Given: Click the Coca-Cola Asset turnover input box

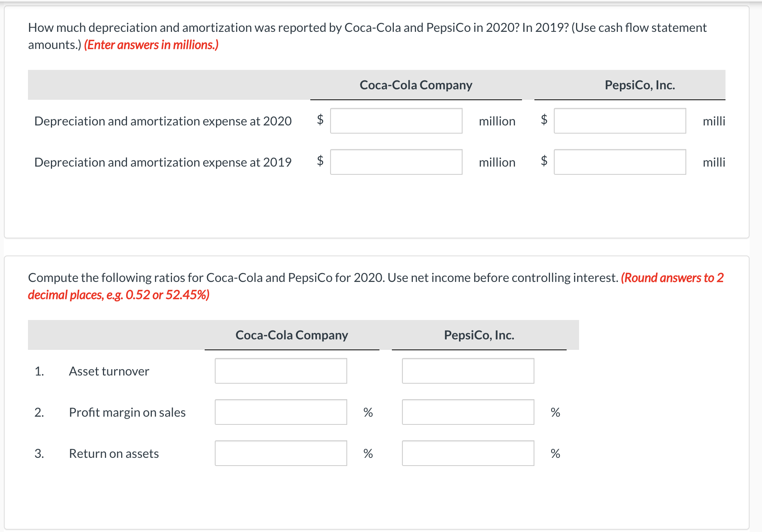Looking at the screenshot, I should 280,371.
